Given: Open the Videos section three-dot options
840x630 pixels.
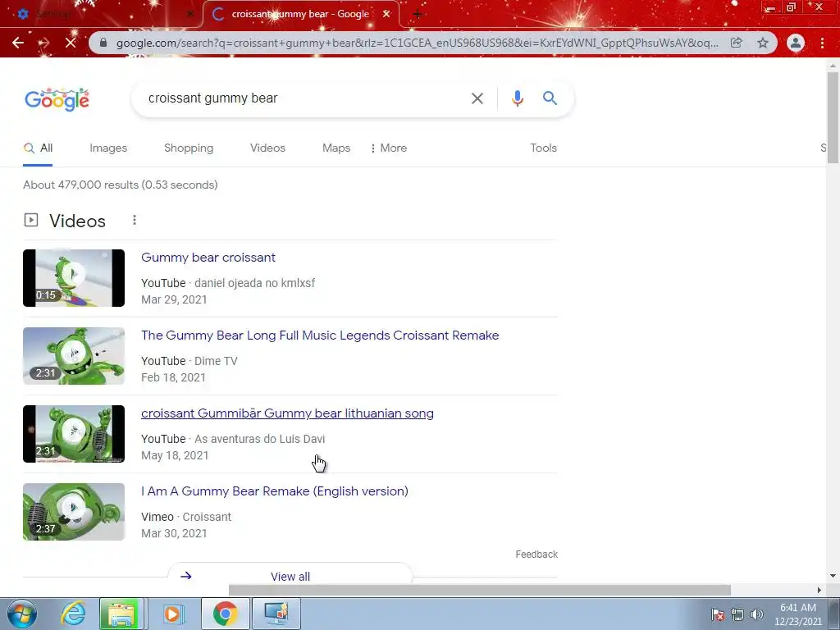Looking at the screenshot, I should point(135,220).
